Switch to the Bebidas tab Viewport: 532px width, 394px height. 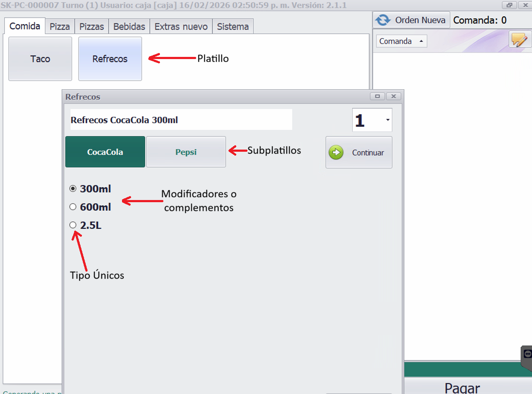coord(129,26)
